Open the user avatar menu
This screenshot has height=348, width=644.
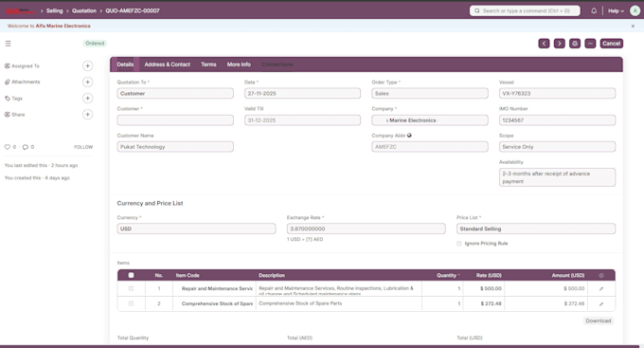click(635, 10)
